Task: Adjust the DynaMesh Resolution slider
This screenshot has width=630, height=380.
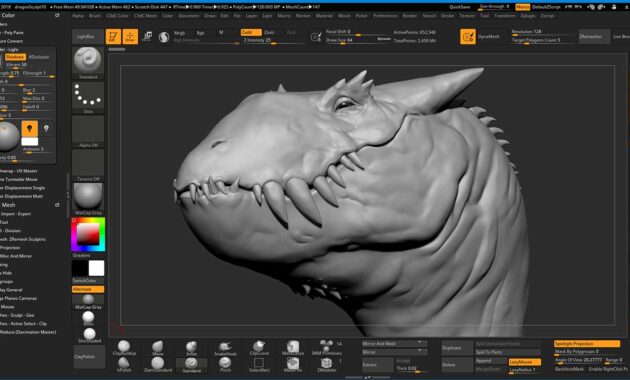Action: point(543,32)
